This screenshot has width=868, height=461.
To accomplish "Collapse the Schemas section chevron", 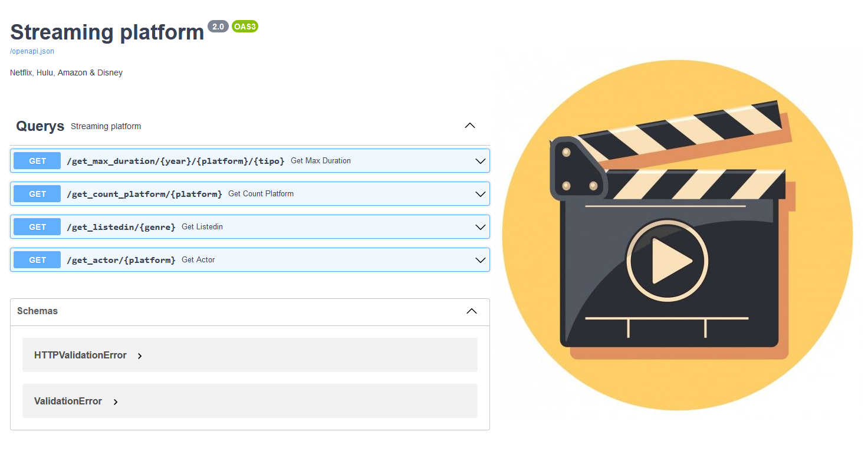I will tap(472, 311).
